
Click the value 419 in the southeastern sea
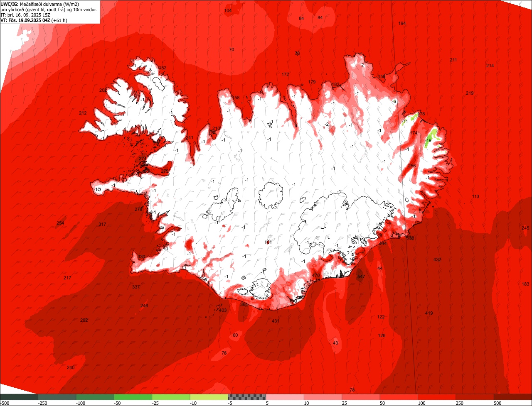tap(429, 313)
